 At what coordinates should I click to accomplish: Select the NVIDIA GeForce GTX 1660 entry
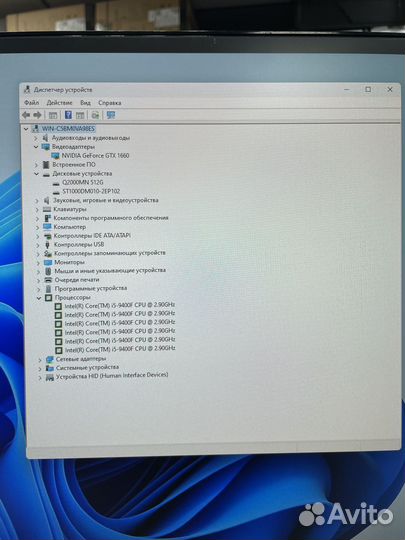[95, 156]
